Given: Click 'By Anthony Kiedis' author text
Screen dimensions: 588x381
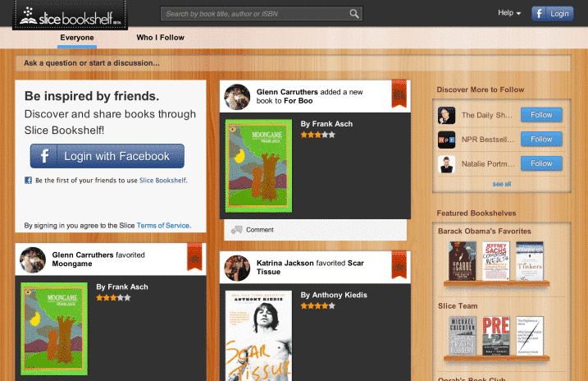Looking at the screenshot, I should (334, 295).
